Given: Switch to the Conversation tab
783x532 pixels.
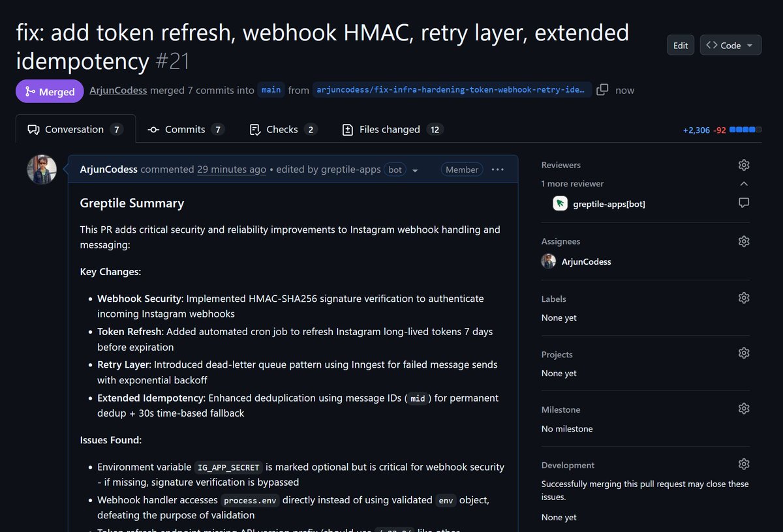Looking at the screenshot, I should coord(76,129).
